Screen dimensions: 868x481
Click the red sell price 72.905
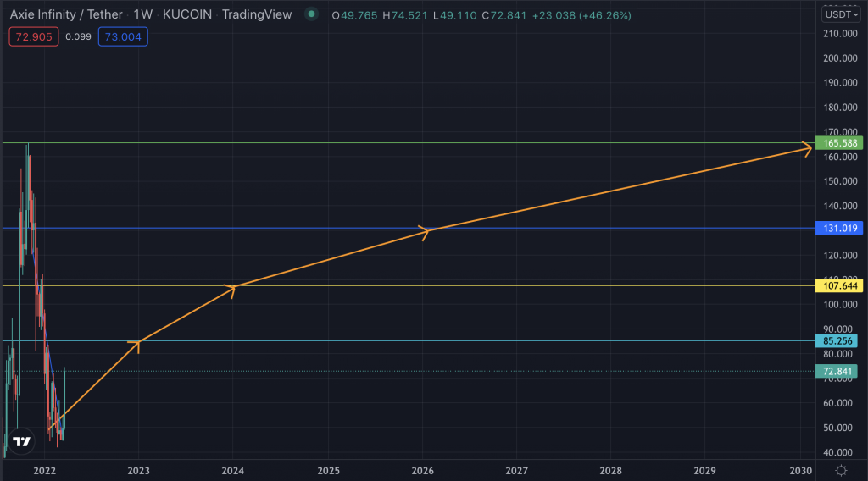click(x=34, y=37)
